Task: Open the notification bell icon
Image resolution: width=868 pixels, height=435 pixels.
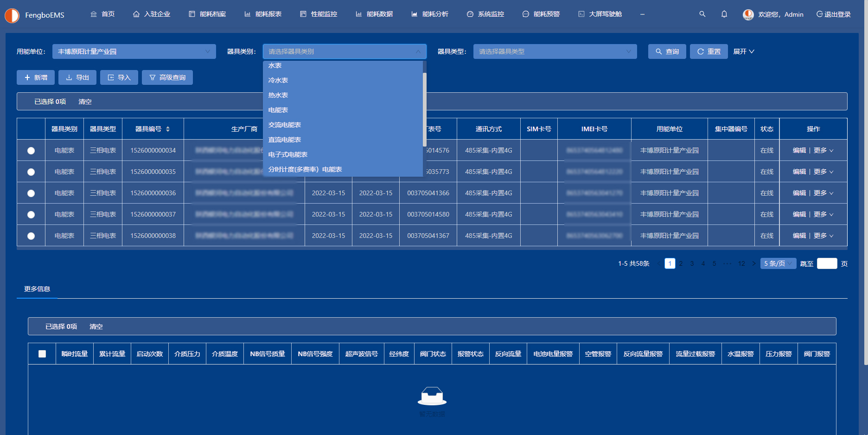Action: [x=724, y=14]
